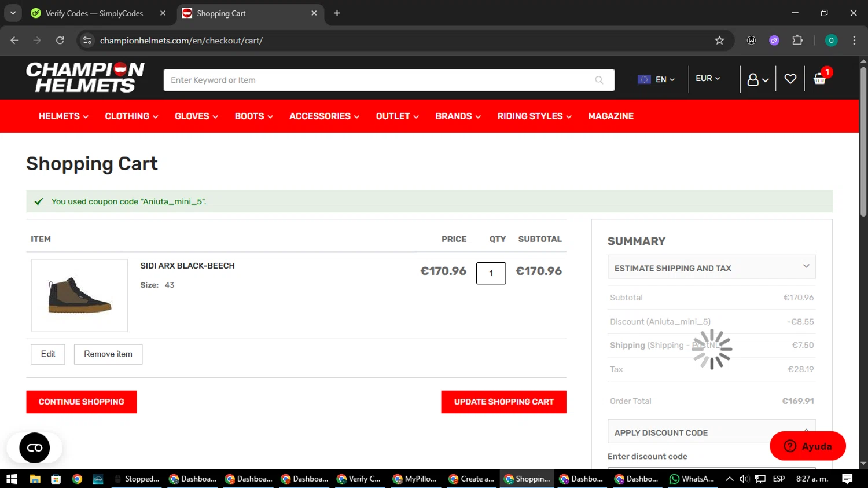Click the quantity input field
This screenshot has height=488, width=868.
pos(491,273)
